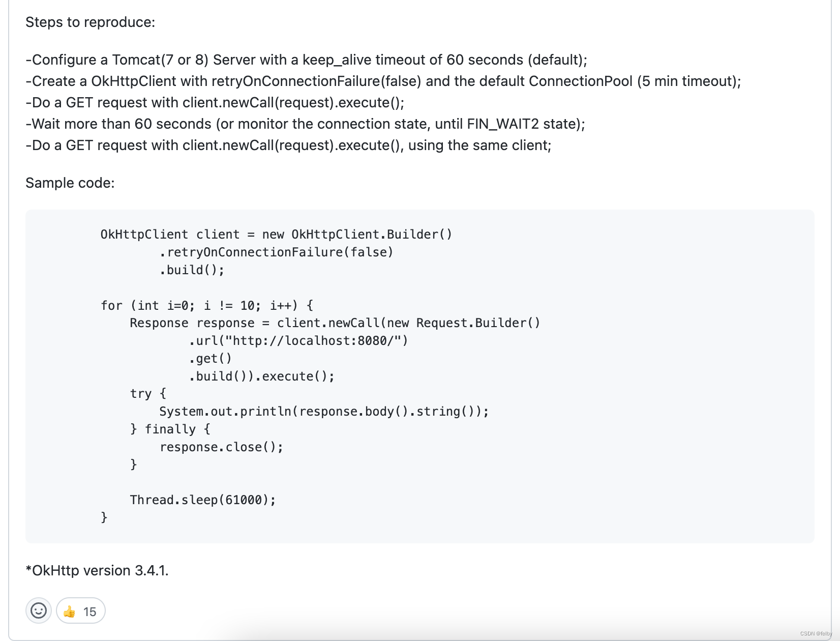The height and width of the screenshot is (641, 840).
Task: Open the add reaction smiley picker
Action: click(39, 610)
